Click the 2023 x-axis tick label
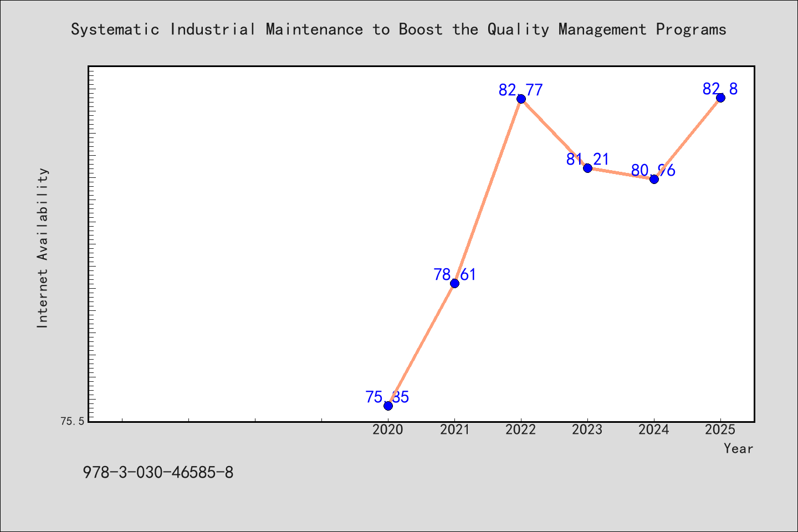The height and width of the screenshot is (532, 798). (x=587, y=429)
